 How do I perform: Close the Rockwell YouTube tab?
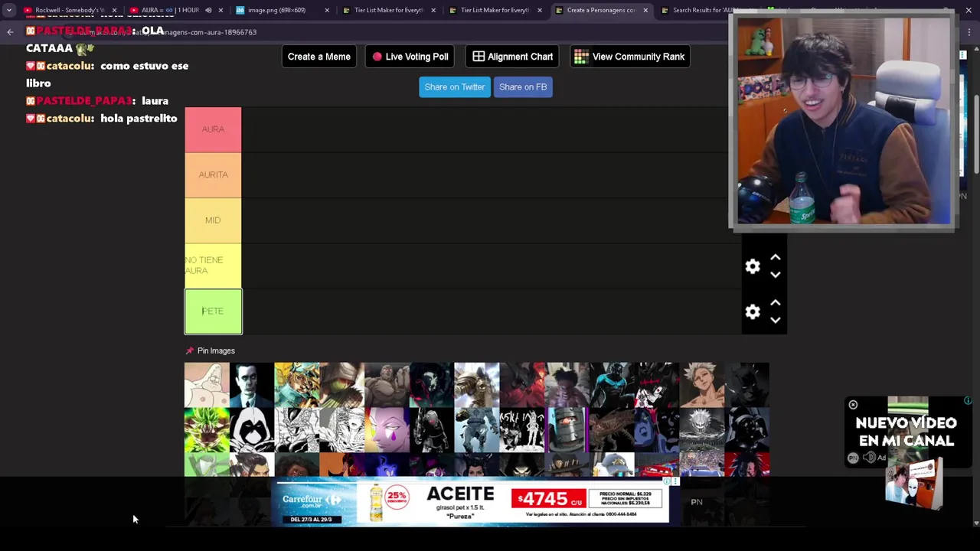tap(114, 10)
